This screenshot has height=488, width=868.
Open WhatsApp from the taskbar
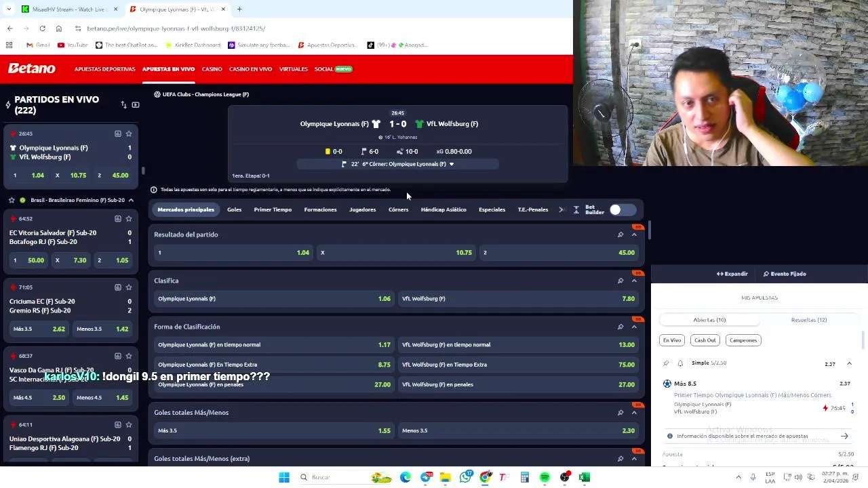465,477
